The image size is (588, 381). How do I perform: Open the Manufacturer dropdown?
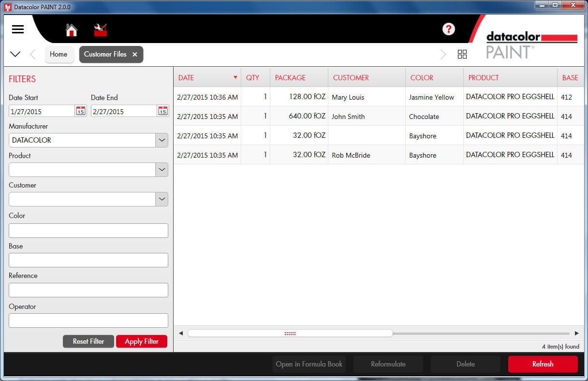162,140
